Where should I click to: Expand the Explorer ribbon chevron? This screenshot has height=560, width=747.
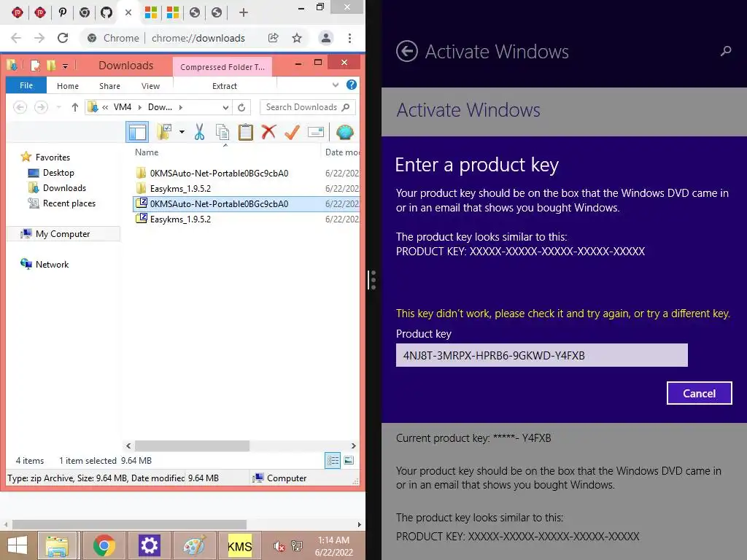click(x=336, y=85)
